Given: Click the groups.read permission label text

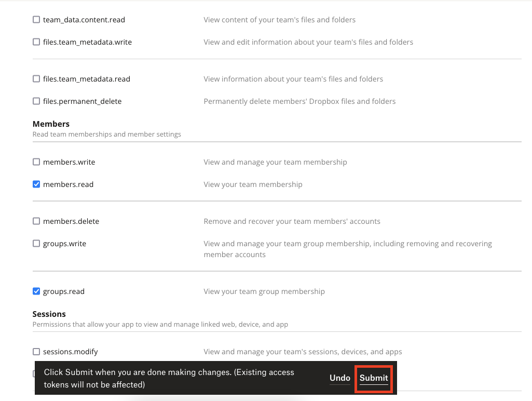Looking at the screenshot, I should tap(63, 291).
